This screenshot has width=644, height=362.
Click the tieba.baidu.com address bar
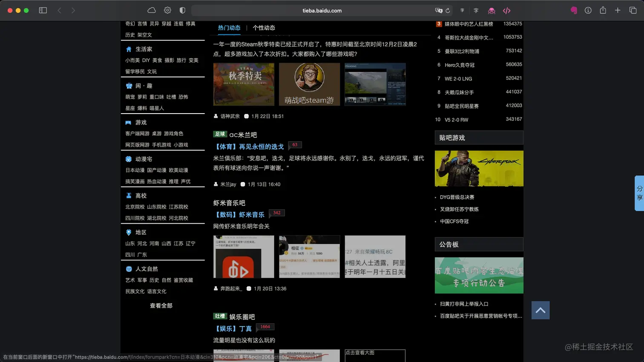[322, 11]
